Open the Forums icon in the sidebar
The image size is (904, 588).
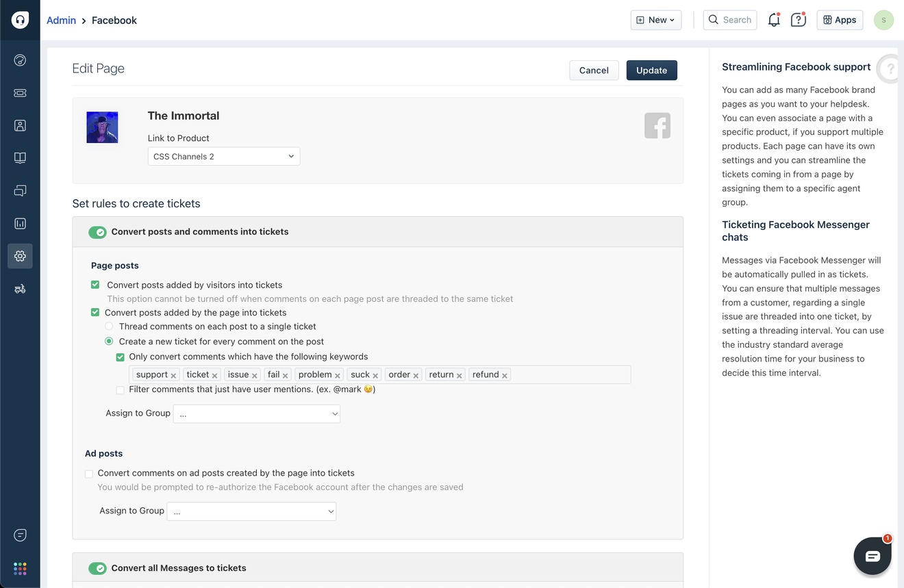click(20, 190)
